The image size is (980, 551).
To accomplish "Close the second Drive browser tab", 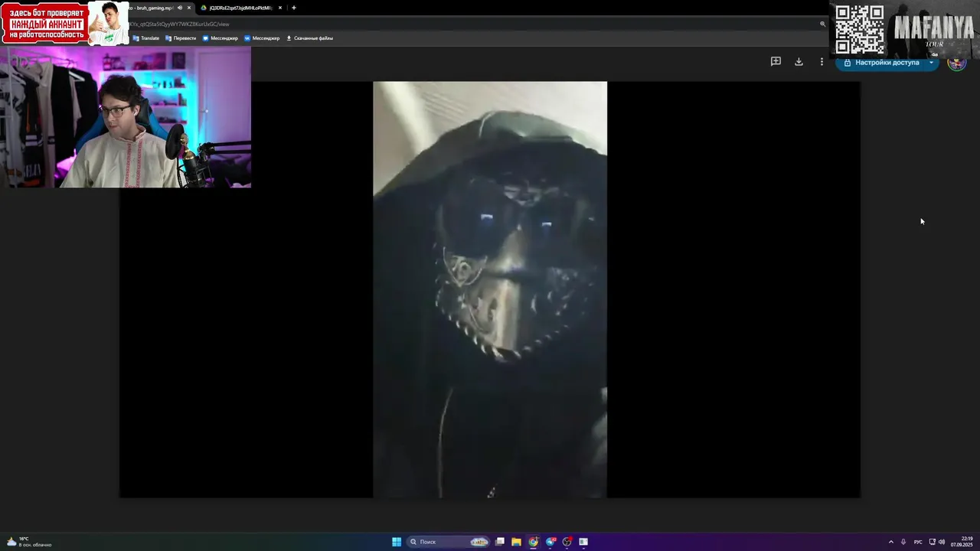I will click(280, 8).
